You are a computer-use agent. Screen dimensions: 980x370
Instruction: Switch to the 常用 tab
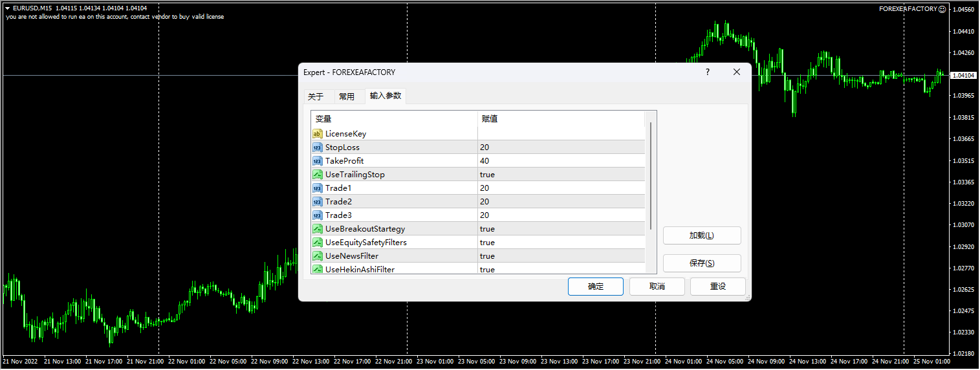[347, 97]
